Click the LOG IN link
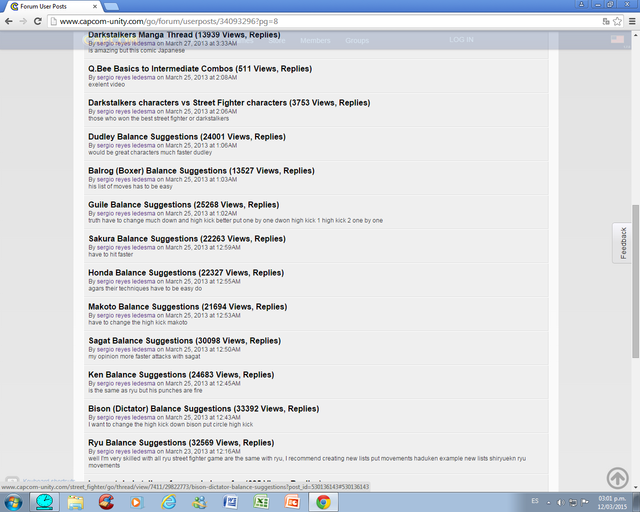Viewport: 640px width, 512px height. pyautogui.click(x=461, y=40)
